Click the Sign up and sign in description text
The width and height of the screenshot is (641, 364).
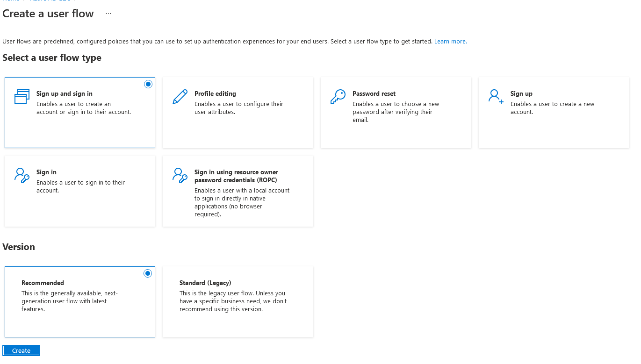(84, 108)
